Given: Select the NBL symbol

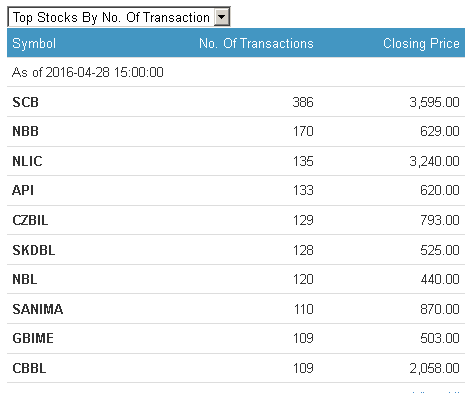Looking at the screenshot, I should pyautogui.click(x=25, y=279).
